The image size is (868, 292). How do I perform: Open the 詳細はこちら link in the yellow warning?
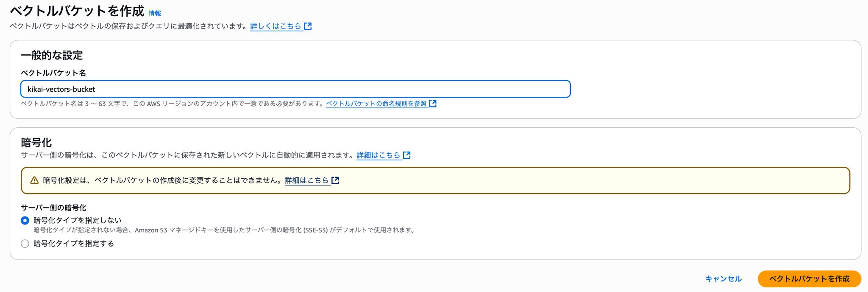[x=307, y=180]
